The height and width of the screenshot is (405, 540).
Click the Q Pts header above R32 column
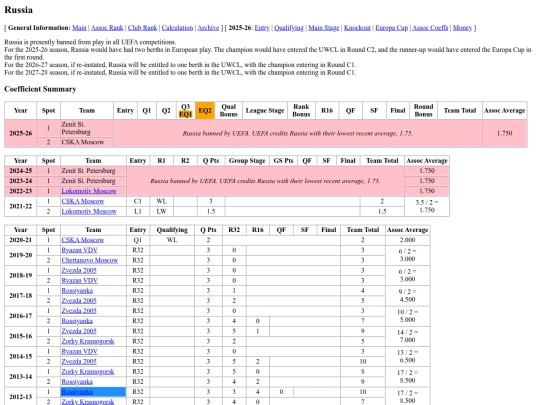point(208,230)
